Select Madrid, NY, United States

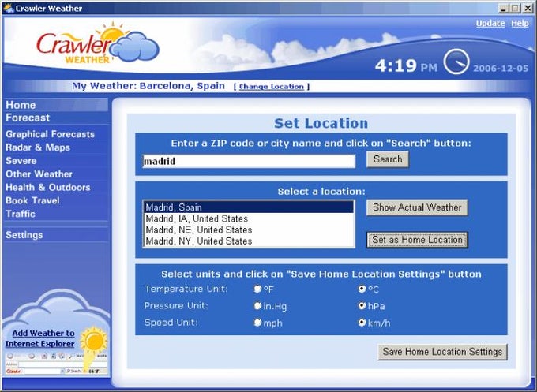pyautogui.click(x=248, y=241)
